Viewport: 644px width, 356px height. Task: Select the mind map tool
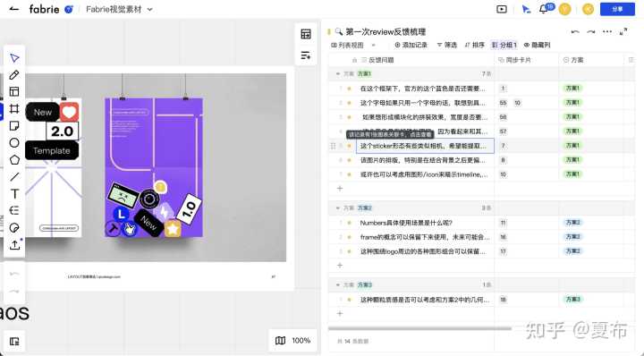pos(14,210)
